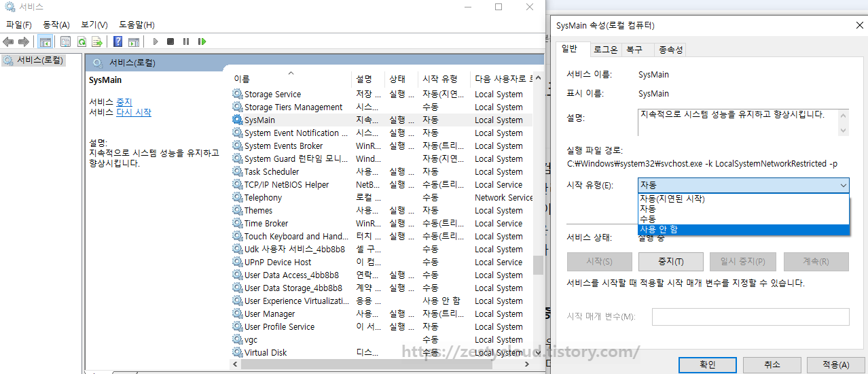Choose 자동 option in the open dropdown list
This screenshot has width=868, height=374.
(744, 209)
